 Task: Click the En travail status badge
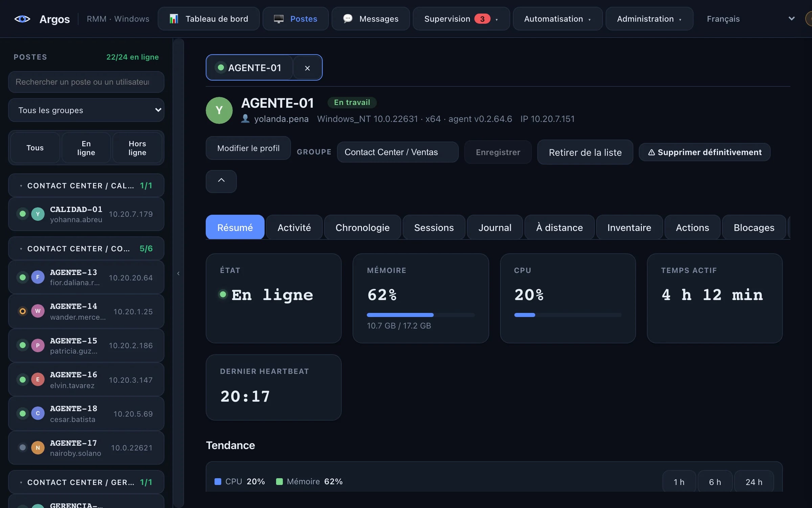352,102
